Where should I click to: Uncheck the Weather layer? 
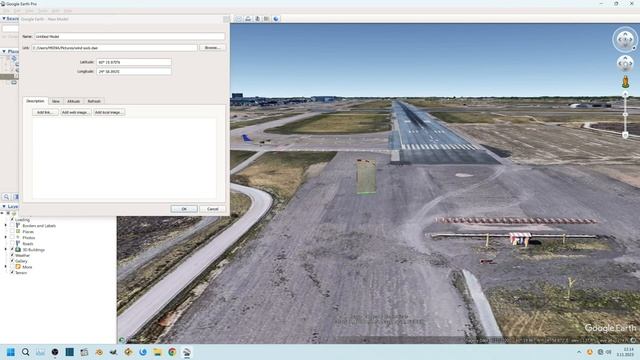(x=12, y=255)
